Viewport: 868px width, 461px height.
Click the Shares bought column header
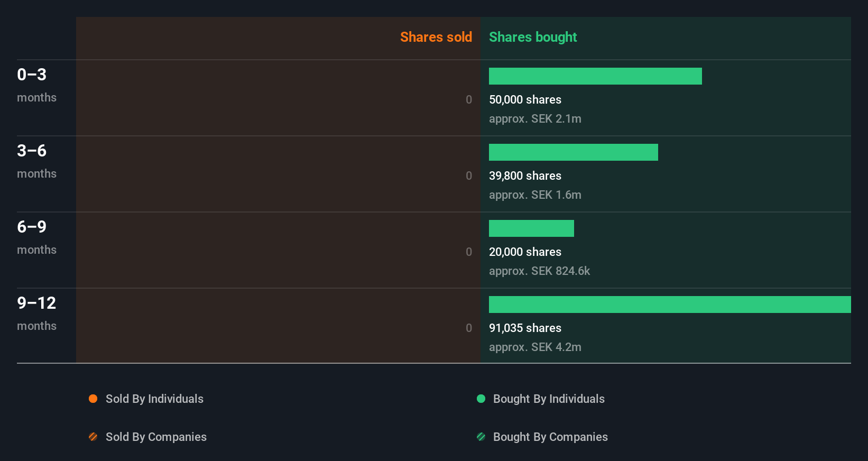pyautogui.click(x=533, y=37)
